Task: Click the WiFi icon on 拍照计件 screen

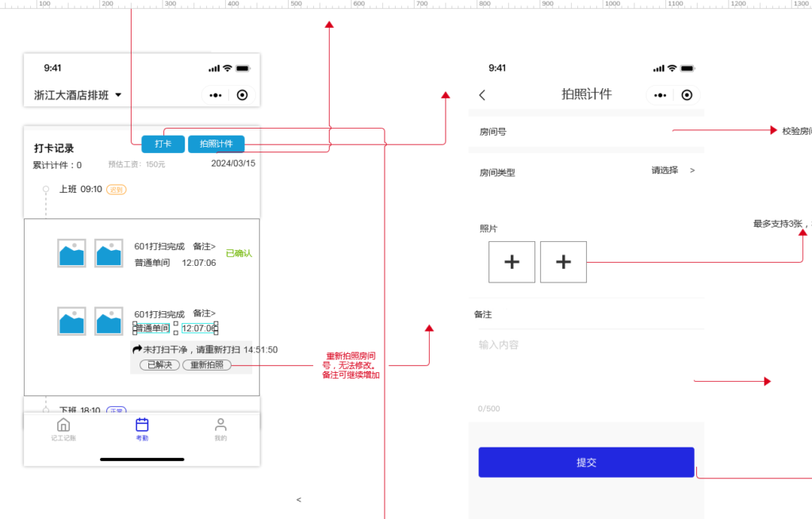Action: 672,68
